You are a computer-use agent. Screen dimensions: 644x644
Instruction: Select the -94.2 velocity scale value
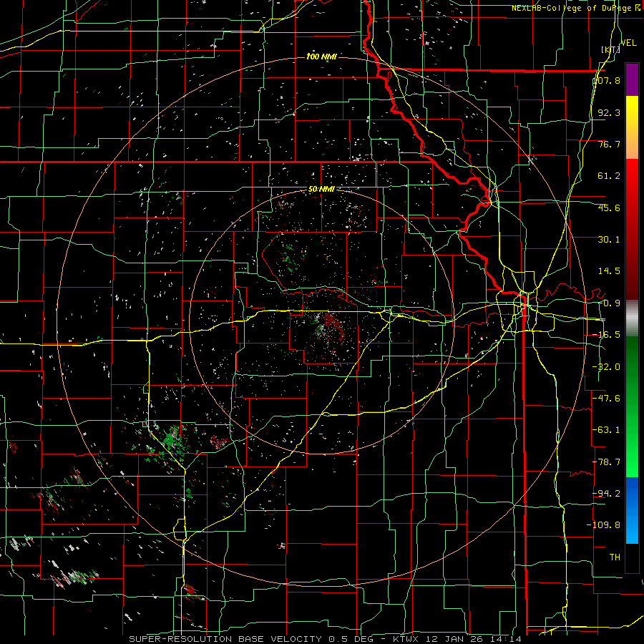(x=607, y=493)
